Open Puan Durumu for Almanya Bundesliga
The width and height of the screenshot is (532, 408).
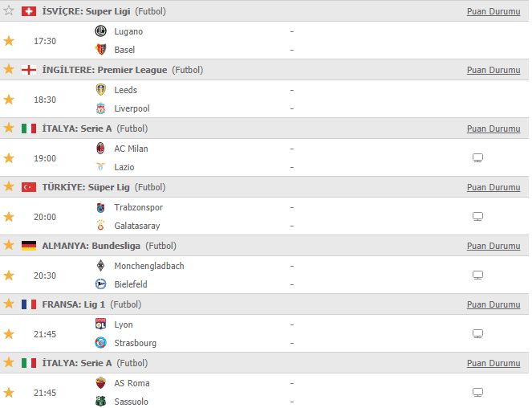[493, 246]
